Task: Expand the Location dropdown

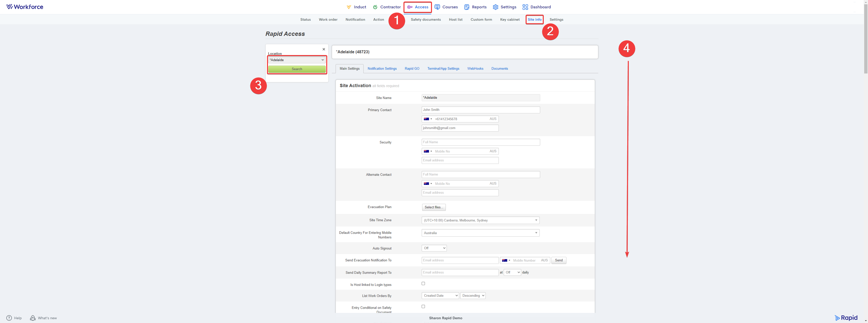Action: [x=297, y=60]
